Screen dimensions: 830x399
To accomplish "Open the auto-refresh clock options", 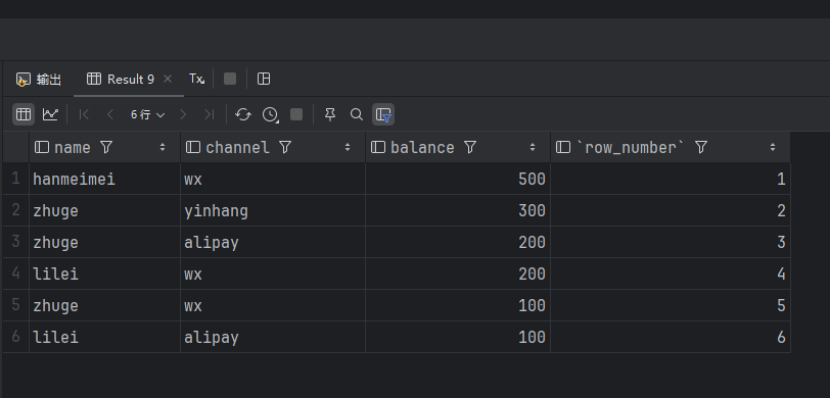I will pos(270,114).
